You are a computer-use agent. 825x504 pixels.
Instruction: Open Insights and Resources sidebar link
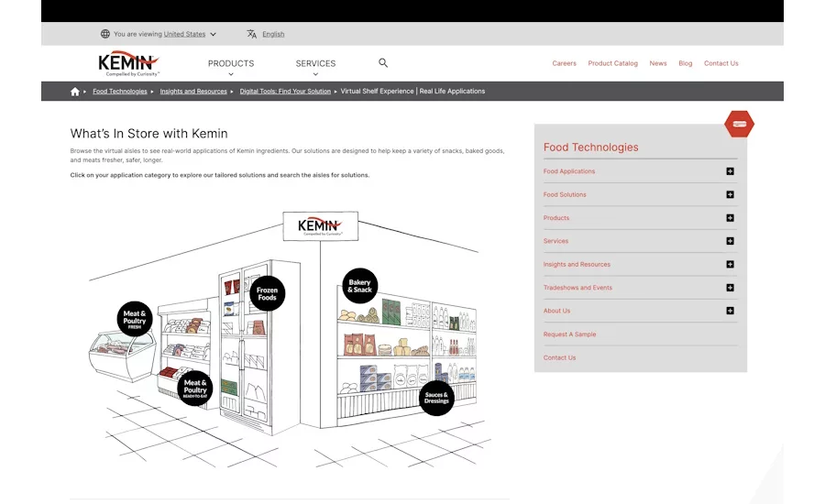pos(577,265)
